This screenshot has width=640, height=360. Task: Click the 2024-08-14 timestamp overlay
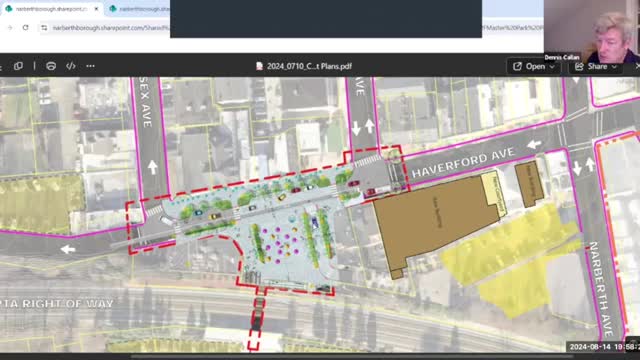(603, 347)
